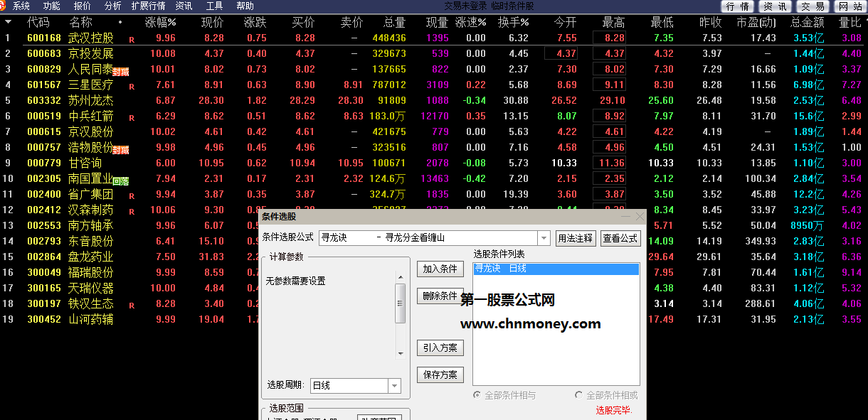Image resolution: width=868 pixels, height=420 pixels.
Task: Select stock row 000615 京汉股份
Action: point(434,131)
